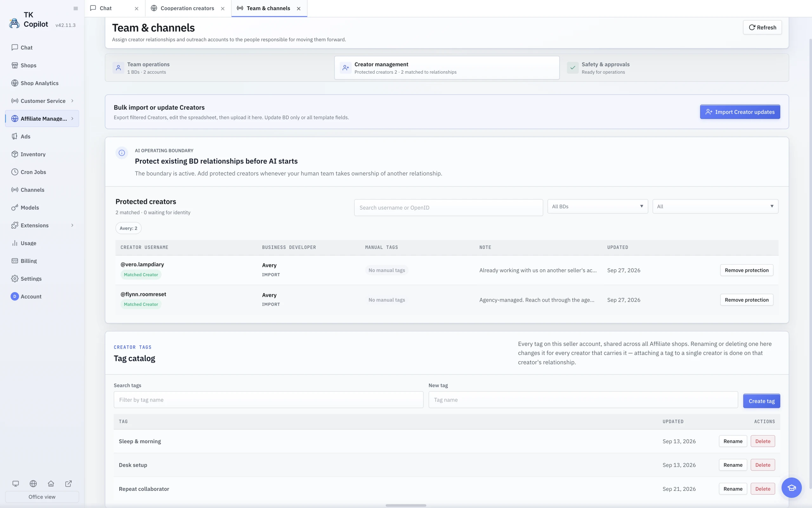Open the Inventory page
The height and width of the screenshot is (508, 812).
(42, 154)
